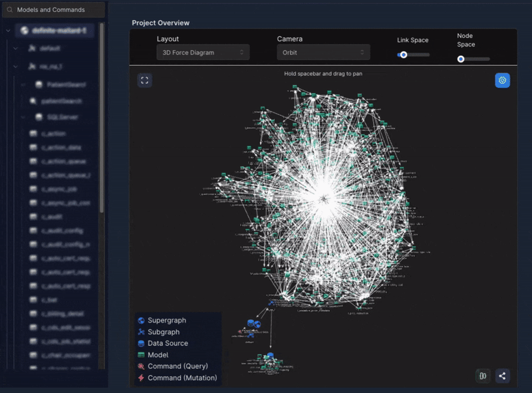This screenshot has width=532, height=393.
Task: Open the Camera Orbit dropdown
Action: (323, 53)
